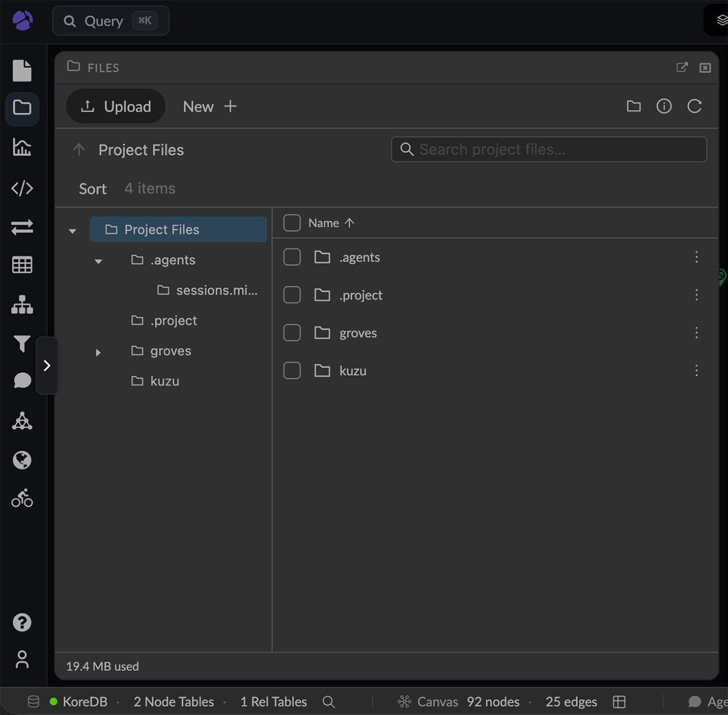Viewport: 728px width, 715px height.
Task: Open the filter funnel sidebar icon
Action: pos(22,344)
